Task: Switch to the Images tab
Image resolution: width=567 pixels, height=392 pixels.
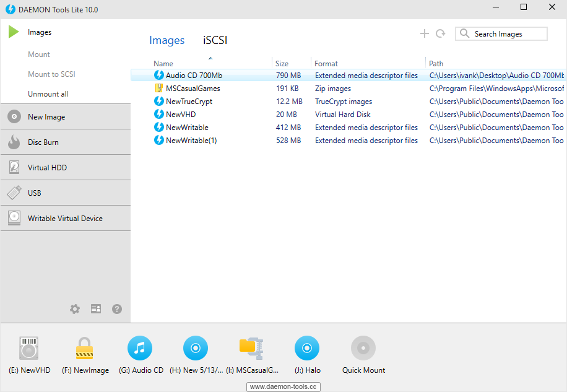Action: coord(167,41)
